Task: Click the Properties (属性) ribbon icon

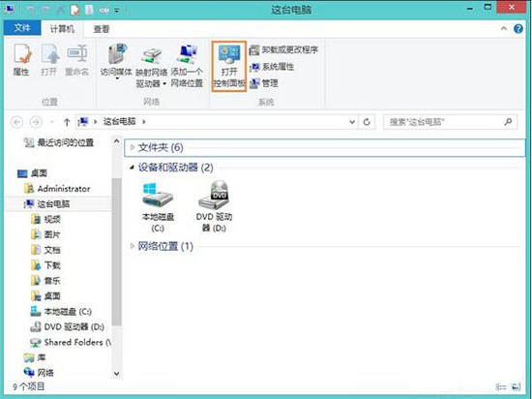Action: [21, 60]
